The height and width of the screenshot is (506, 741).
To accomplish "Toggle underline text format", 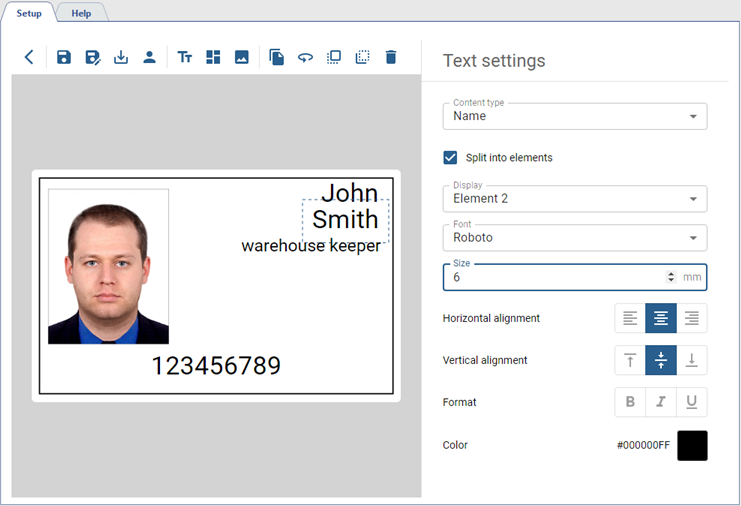I will pos(691,402).
